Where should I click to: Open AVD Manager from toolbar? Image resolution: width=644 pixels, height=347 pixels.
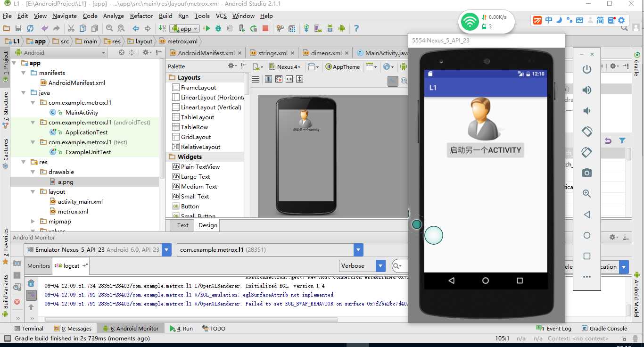tap(318, 28)
